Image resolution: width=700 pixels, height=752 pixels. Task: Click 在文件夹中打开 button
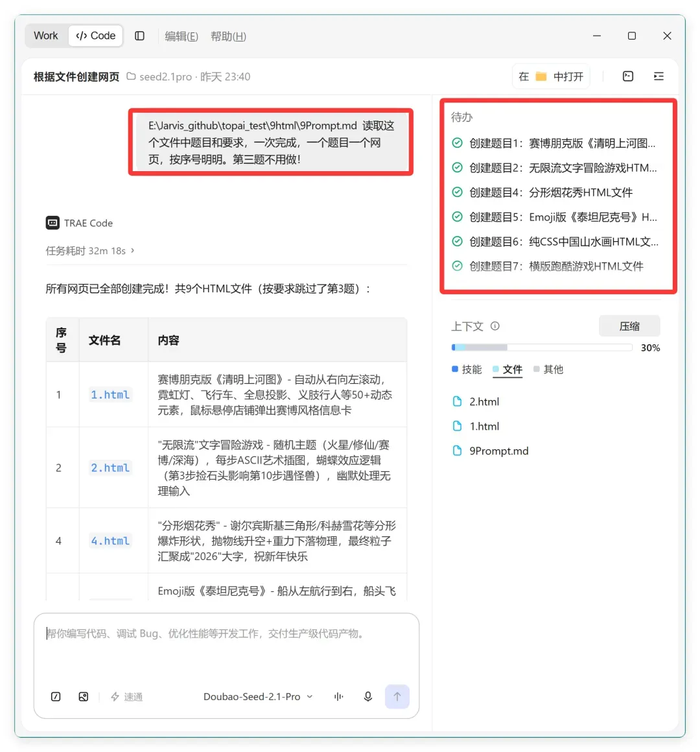[551, 76]
